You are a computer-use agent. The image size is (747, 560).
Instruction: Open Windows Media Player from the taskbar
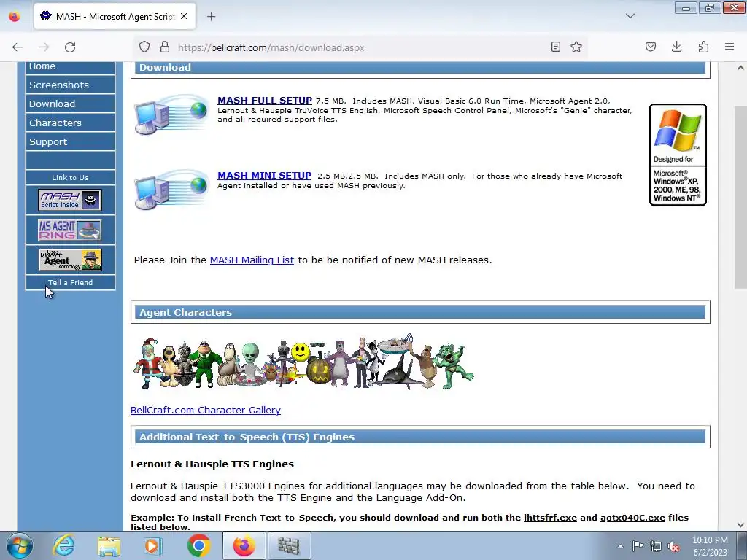(x=153, y=545)
